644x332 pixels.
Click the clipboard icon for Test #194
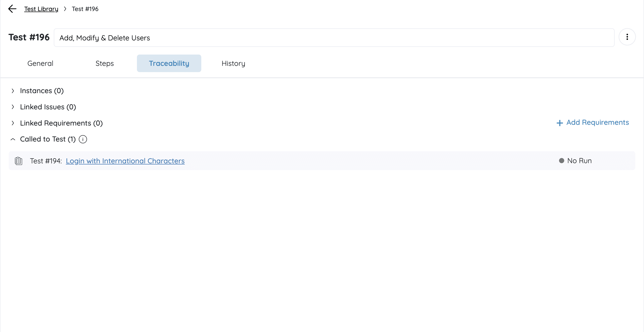point(19,161)
